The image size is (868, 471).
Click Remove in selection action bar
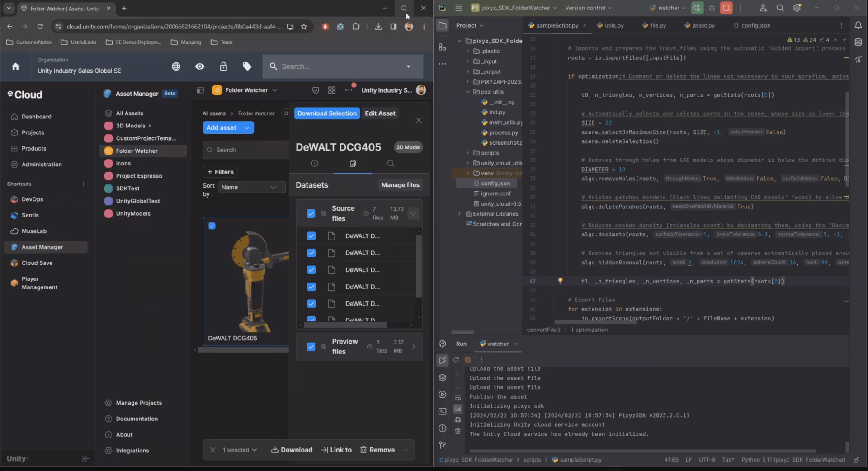377,450
